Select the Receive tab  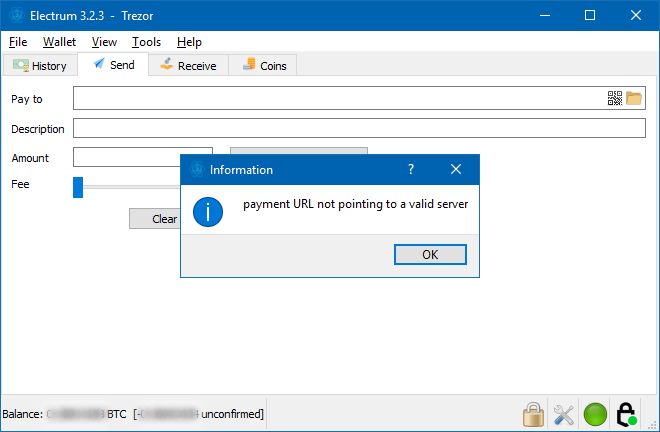[189, 66]
